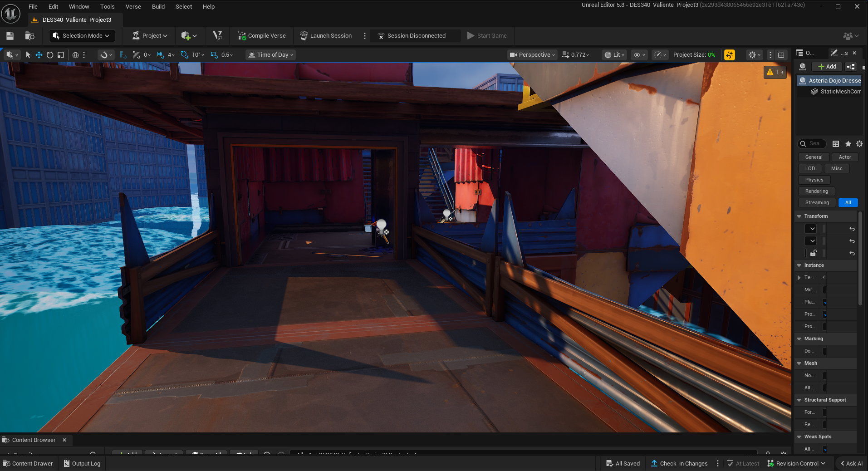Open the File menu
Screen dimensions: 868x471
click(x=33, y=6)
